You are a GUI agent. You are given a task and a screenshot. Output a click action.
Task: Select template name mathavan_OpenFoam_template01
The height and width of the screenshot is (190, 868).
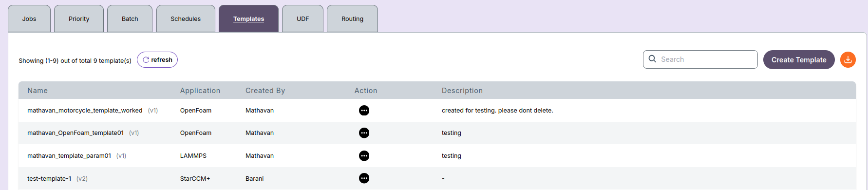(75, 133)
